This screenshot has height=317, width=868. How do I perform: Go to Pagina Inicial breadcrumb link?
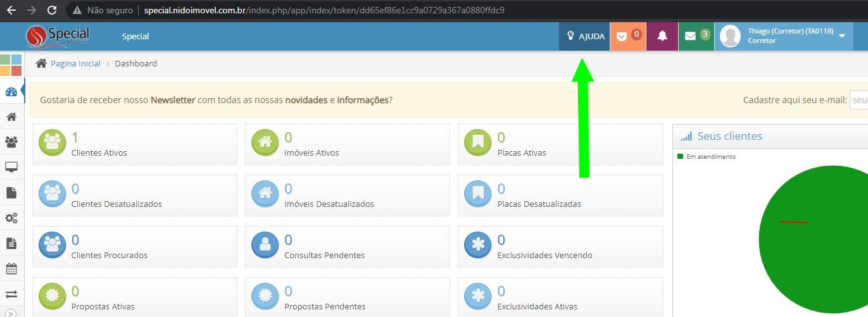(x=75, y=63)
